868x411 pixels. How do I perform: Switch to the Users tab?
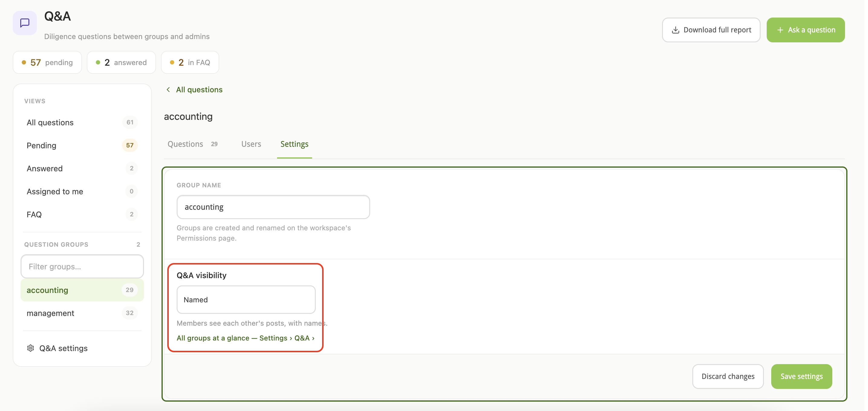[x=251, y=144]
